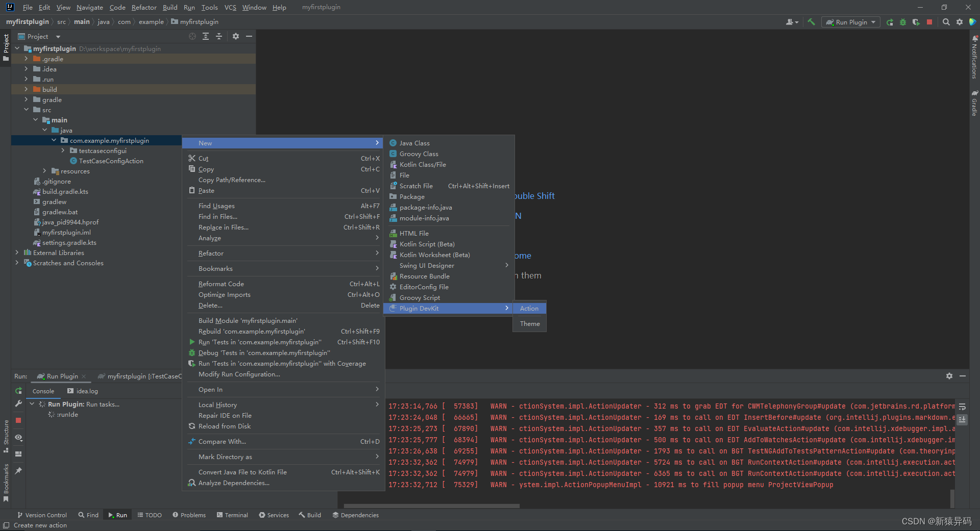Click Collapse All icon in Project panel
Screen dimensions: 980x531
[x=219, y=36]
